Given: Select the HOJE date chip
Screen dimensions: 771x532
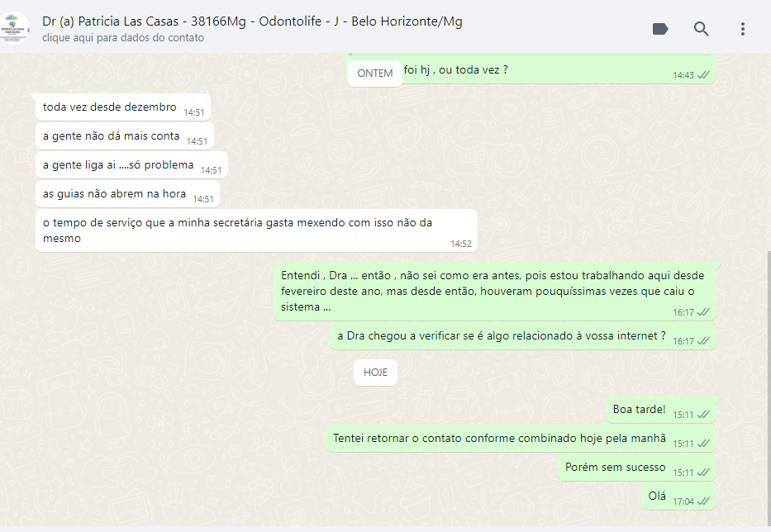Looking at the screenshot, I should click(375, 373).
